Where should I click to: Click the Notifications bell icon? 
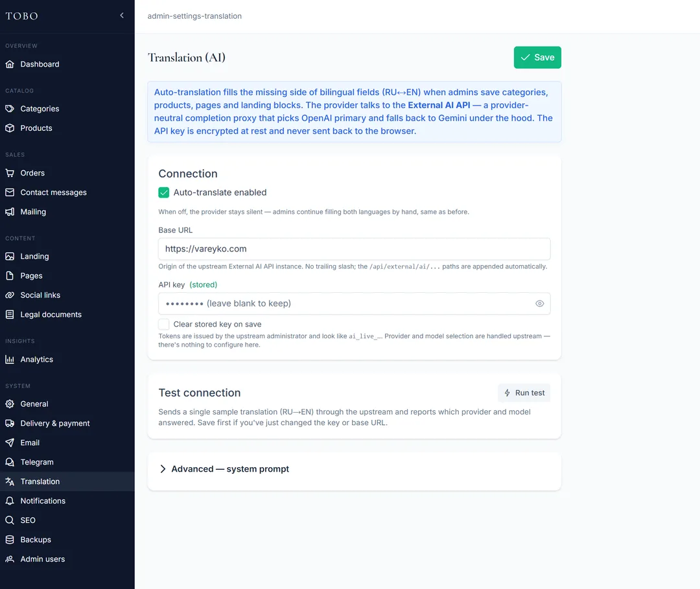pos(10,501)
